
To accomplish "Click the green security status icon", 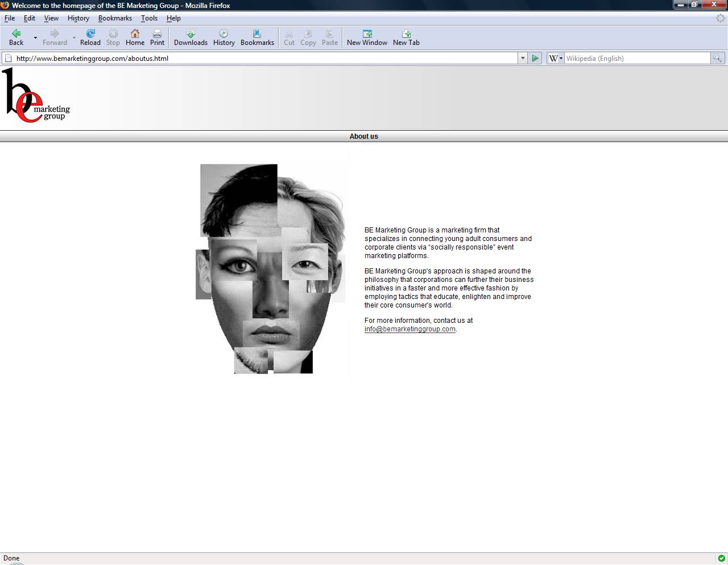I will (721, 558).
